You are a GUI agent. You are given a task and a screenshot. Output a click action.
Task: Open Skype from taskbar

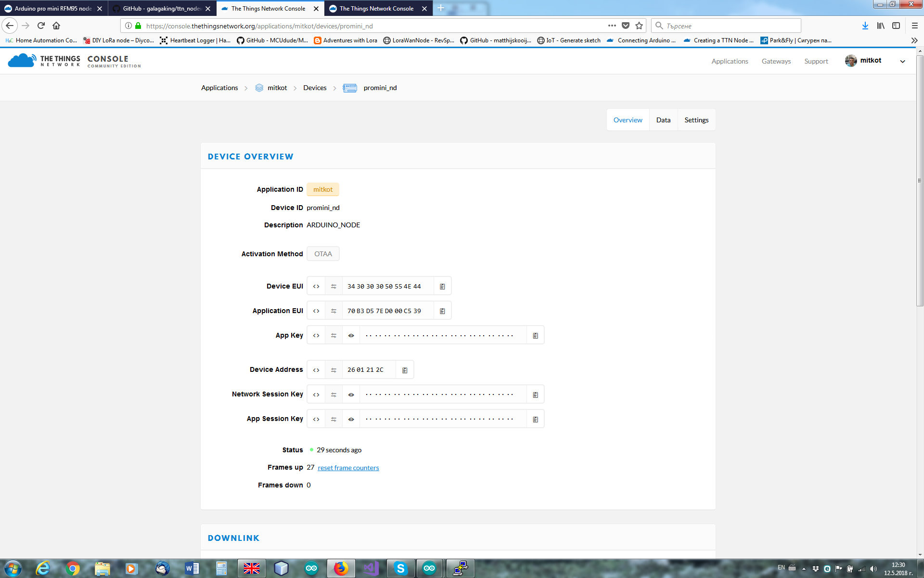(x=400, y=569)
